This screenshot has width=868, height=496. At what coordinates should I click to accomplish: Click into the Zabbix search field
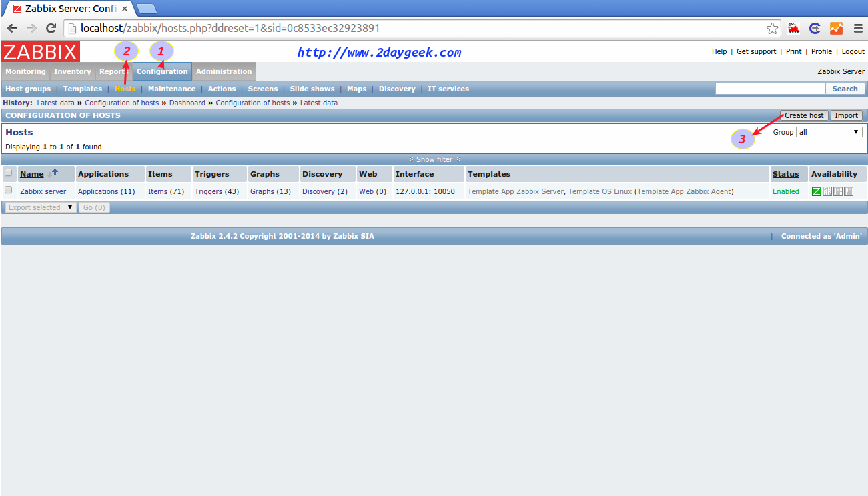[771, 89]
